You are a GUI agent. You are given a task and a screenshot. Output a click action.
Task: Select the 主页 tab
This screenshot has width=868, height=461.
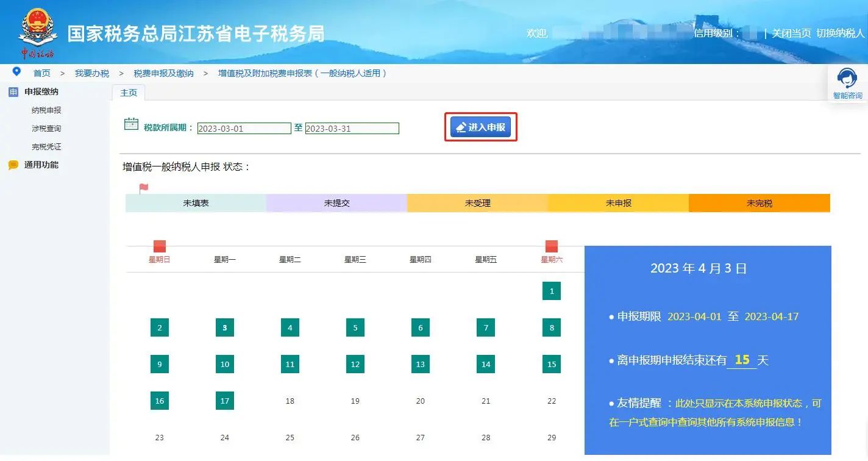pos(129,93)
